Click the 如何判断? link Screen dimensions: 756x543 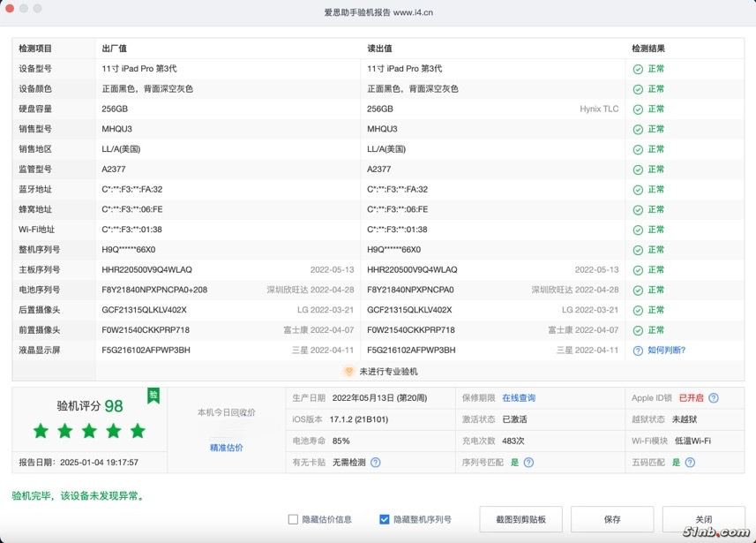pos(666,351)
